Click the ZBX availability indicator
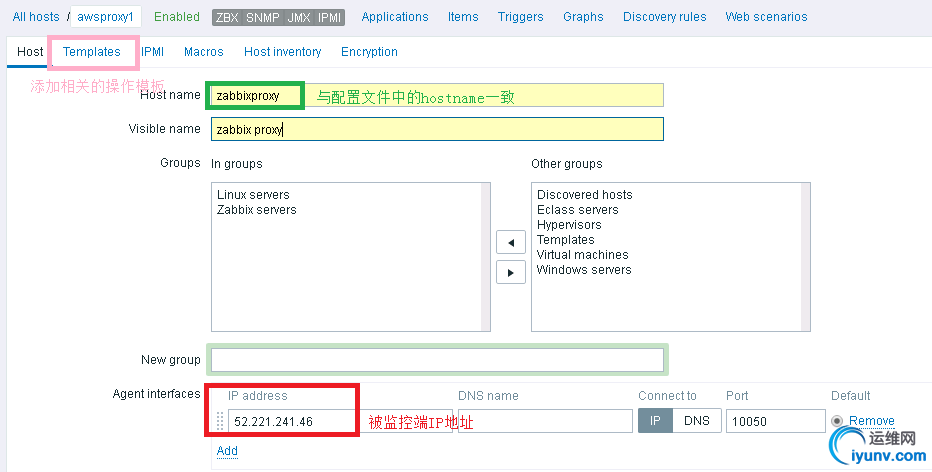932x472 pixels. point(227,17)
